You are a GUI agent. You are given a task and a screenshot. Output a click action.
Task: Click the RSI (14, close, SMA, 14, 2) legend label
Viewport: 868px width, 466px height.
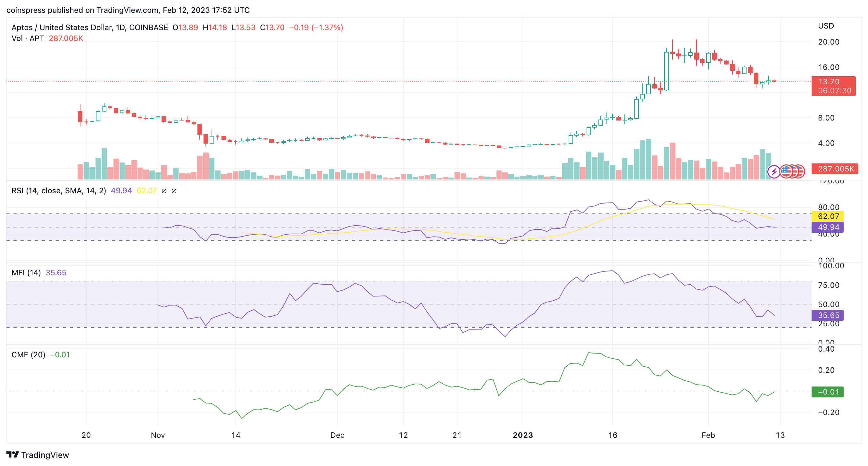coord(59,191)
